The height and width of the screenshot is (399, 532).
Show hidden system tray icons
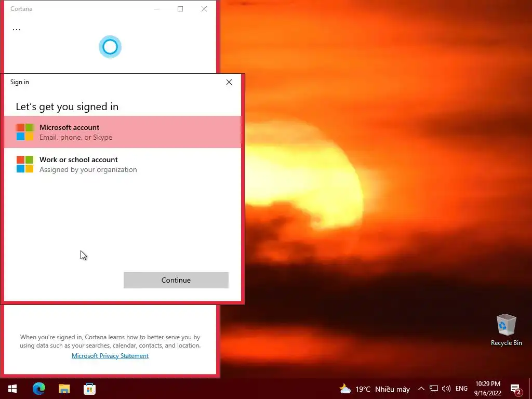click(421, 389)
